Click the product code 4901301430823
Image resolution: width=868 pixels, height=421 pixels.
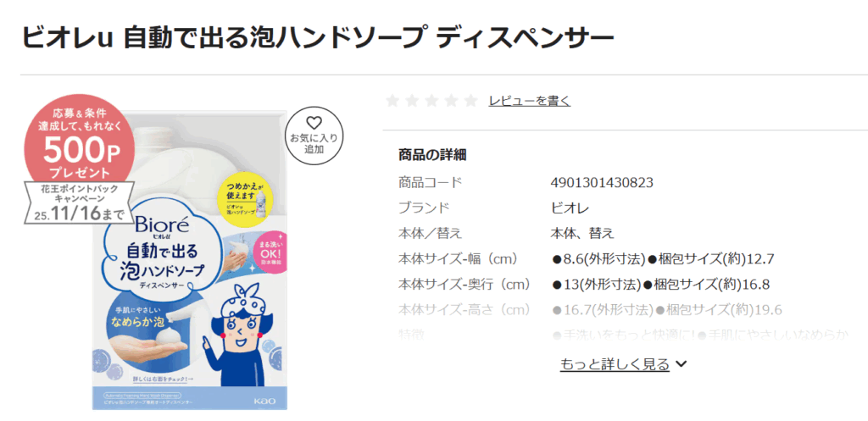pos(603,182)
